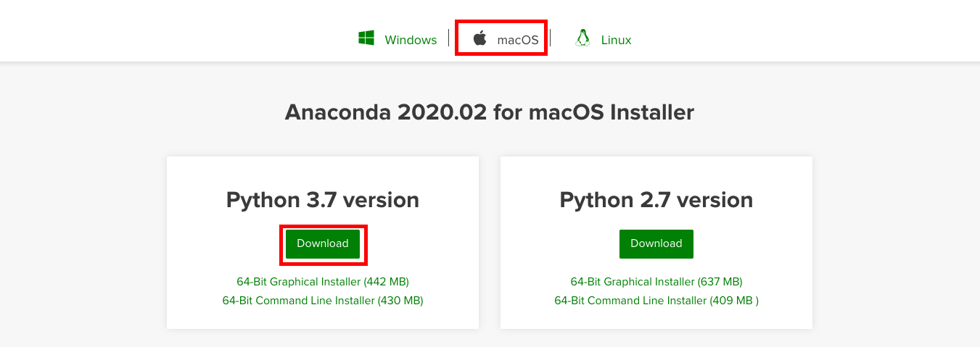Open 64-Bit Graphical Installer (637 MB) link

[656, 281]
